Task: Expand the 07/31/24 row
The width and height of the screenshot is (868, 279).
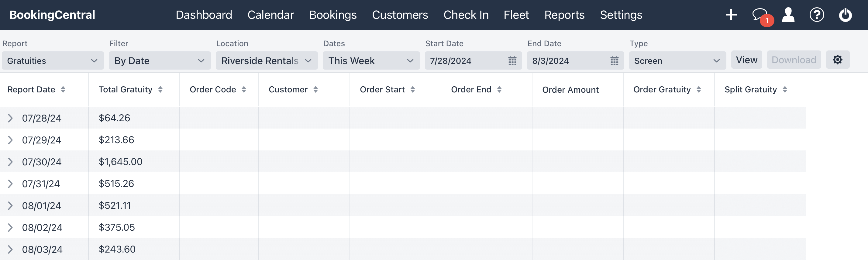Action: coord(10,184)
